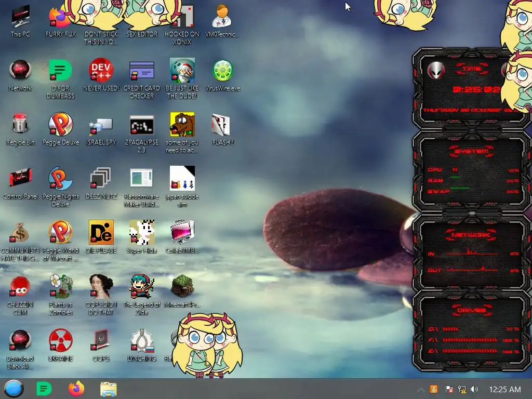This screenshot has width=532, height=399.
Task: Click the SWAP usage row in SYSTEM gadget
Action: (473, 191)
